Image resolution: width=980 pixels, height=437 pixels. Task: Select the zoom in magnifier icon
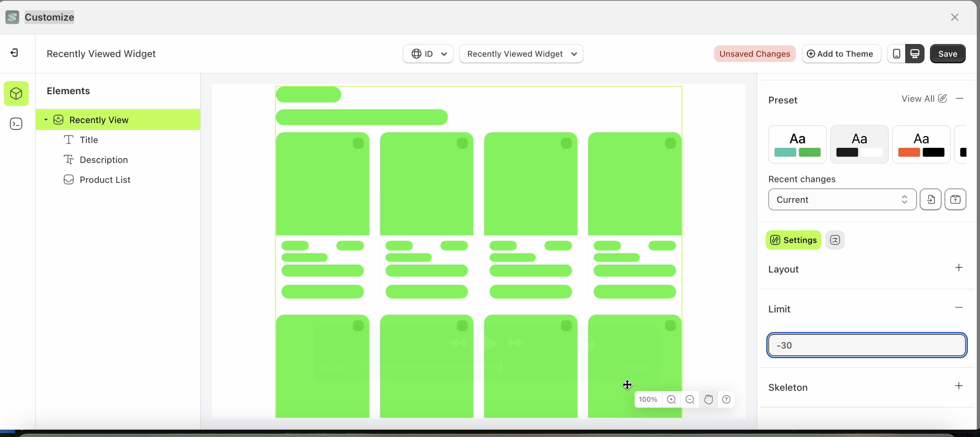672,399
